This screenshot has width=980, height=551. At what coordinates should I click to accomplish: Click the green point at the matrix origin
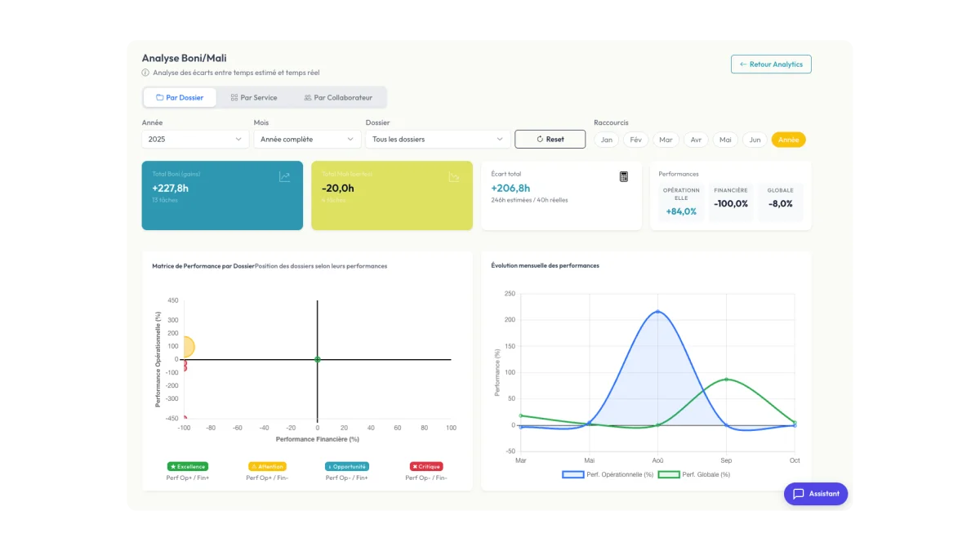tap(318, 359)
